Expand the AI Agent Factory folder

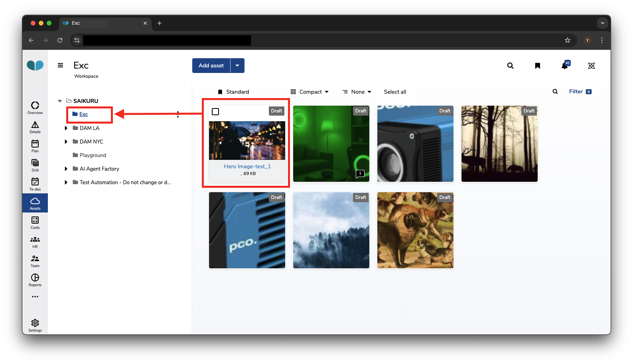coord(66,169)
